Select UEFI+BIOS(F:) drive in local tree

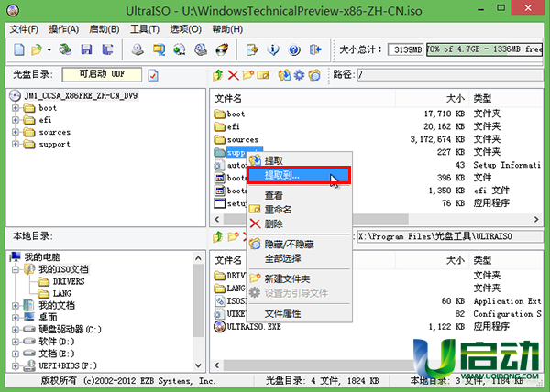coord(68,365)
